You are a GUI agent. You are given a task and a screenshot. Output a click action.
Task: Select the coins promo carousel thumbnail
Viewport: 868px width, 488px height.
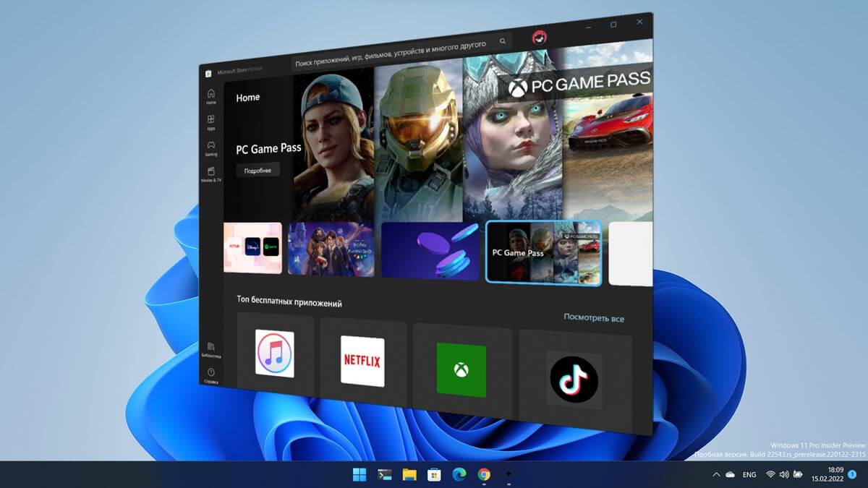point(430,250)
